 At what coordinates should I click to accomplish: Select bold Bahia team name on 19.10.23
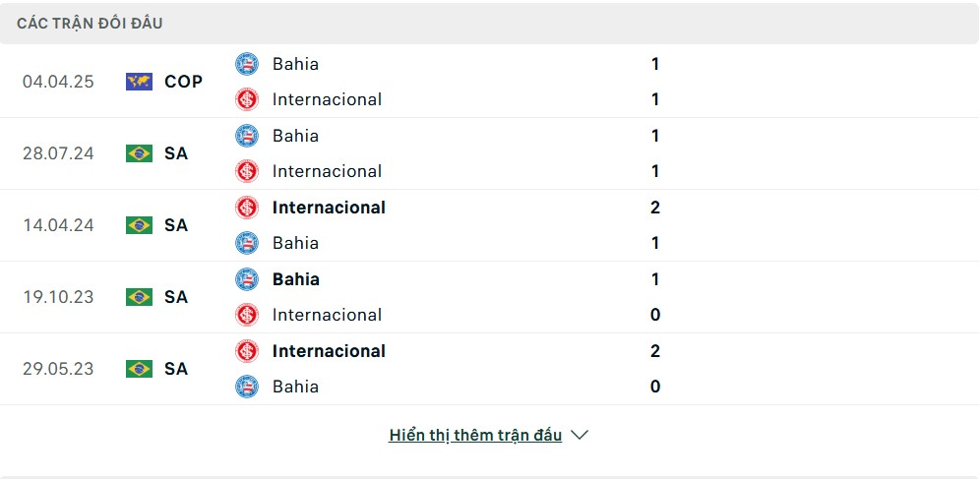click(x=295, y=279)
